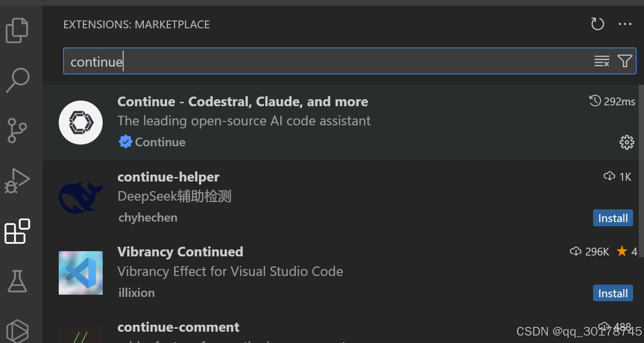The height and width of the screenshot is (343, 644).
Task: Click the Continue extension logo
Action: tap(80, 122)
